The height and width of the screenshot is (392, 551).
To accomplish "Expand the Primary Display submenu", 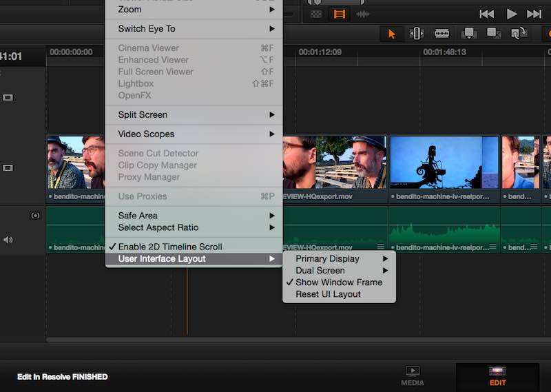I will (339, 259).
